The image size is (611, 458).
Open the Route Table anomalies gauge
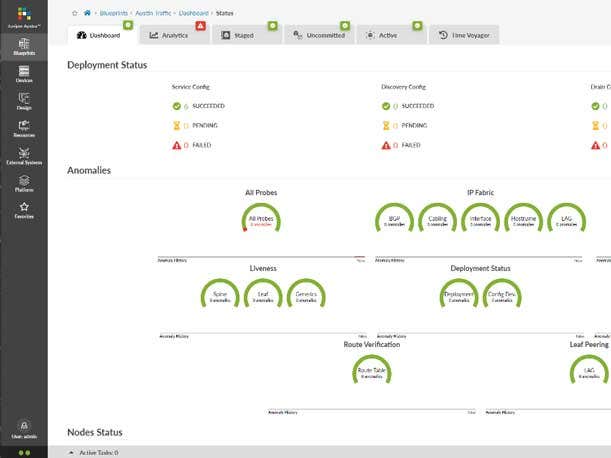pyautogui.click(x=371, y=373)
